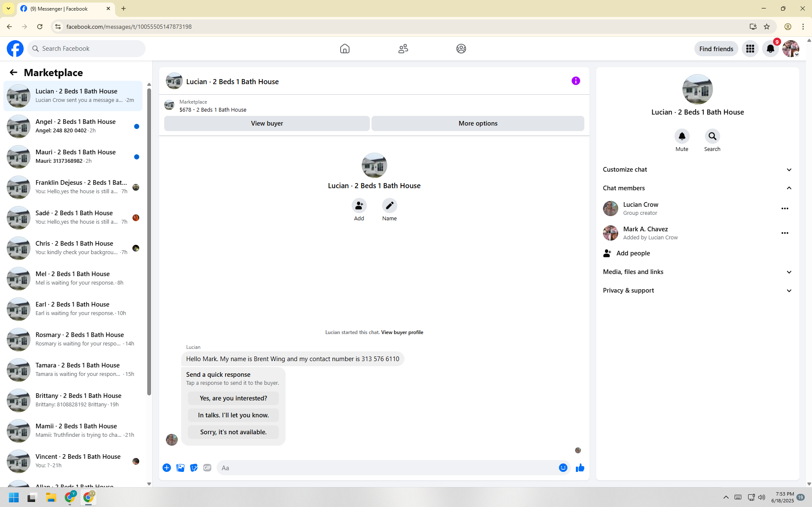
Task: Open the Rosmary 2 Beds 1 Bath conversation
Action: 73,340
